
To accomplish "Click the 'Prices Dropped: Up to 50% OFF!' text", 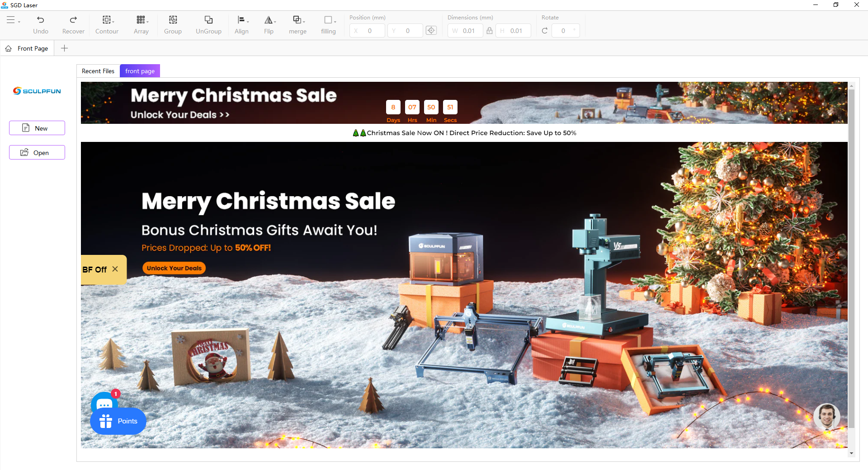I will click(206, 248).
